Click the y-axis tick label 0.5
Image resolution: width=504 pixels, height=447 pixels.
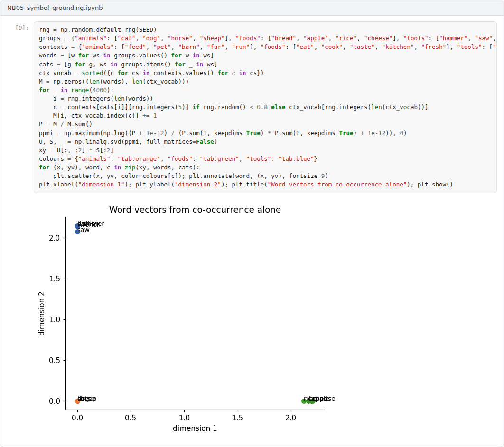click(x=54, y=360)
